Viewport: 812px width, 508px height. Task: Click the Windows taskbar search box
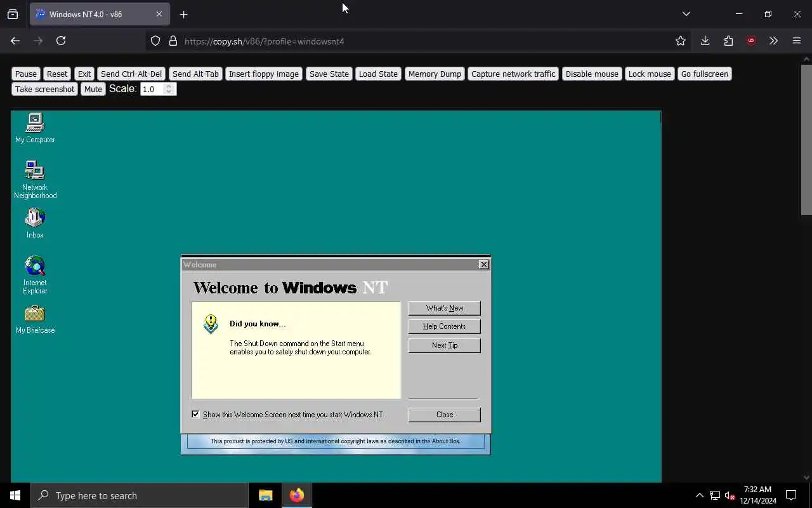point(140,495)
